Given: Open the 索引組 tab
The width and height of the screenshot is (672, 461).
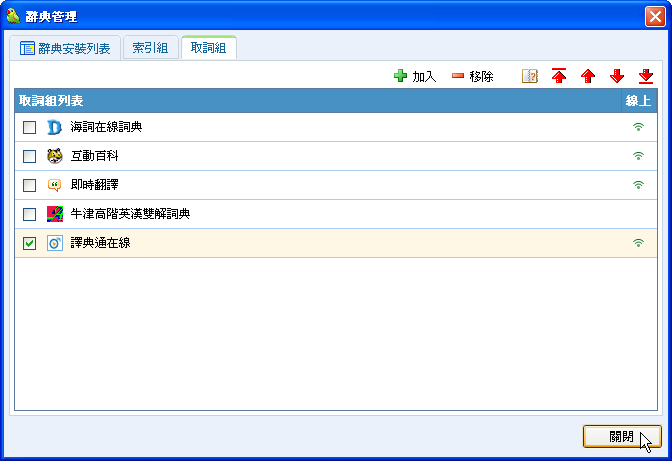Looking at the screenshot, I should pos(150,48).
